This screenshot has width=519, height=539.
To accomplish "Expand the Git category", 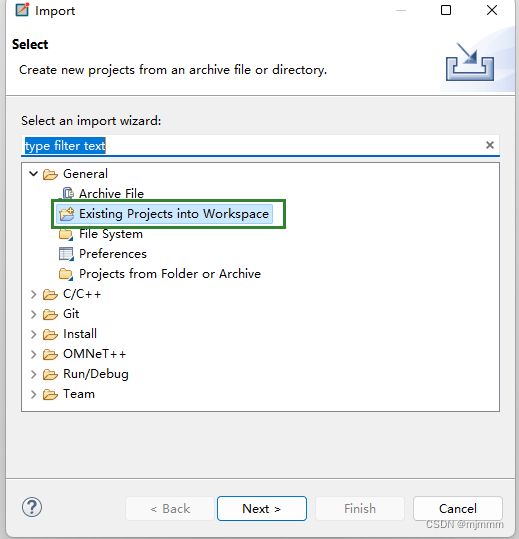I will [x=33, y=314].
